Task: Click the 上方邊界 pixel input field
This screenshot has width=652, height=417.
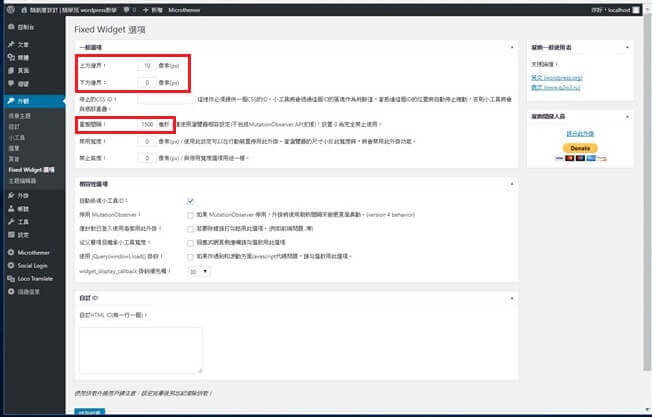Action: point(145,66)
